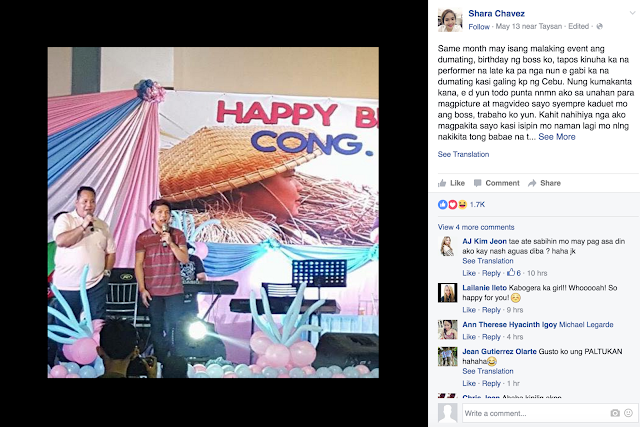Click the Comment speech bubble icon
Screen dimensions: 640x427
pyautogui.click(x=477, y=183)
